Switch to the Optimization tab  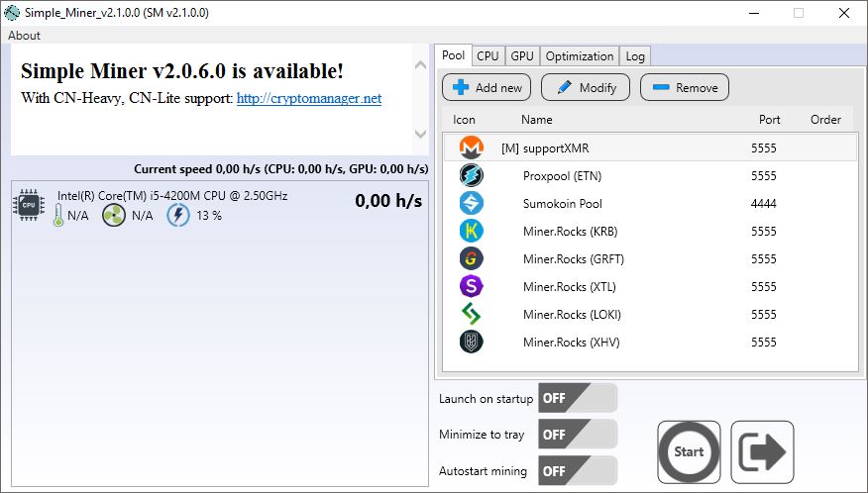click(580, 55)
